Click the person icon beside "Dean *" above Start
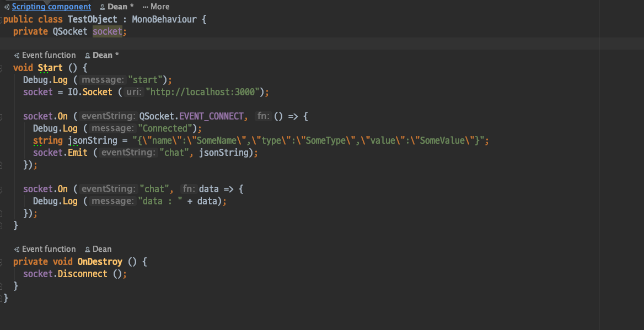Image resolution: width=644 pixels, height=330 pixels. coord(87,55)
